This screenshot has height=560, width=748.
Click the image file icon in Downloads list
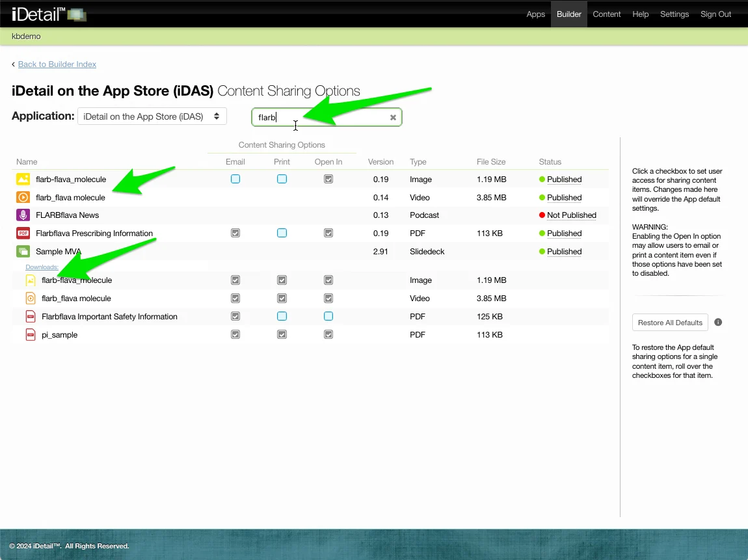tap(31, 280)
